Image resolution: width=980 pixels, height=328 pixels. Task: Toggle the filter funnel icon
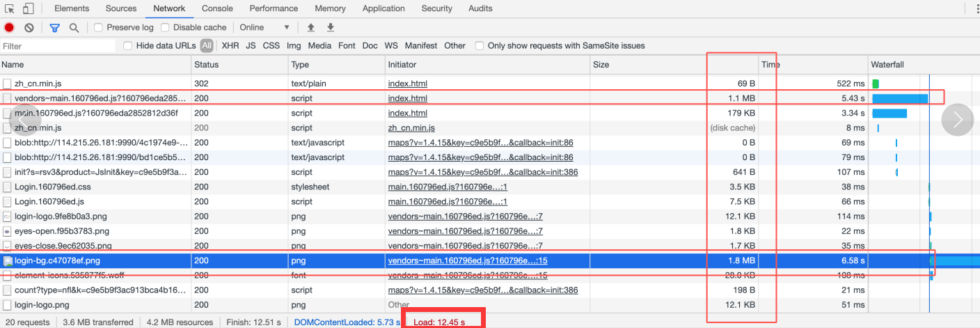coord(54,28)
